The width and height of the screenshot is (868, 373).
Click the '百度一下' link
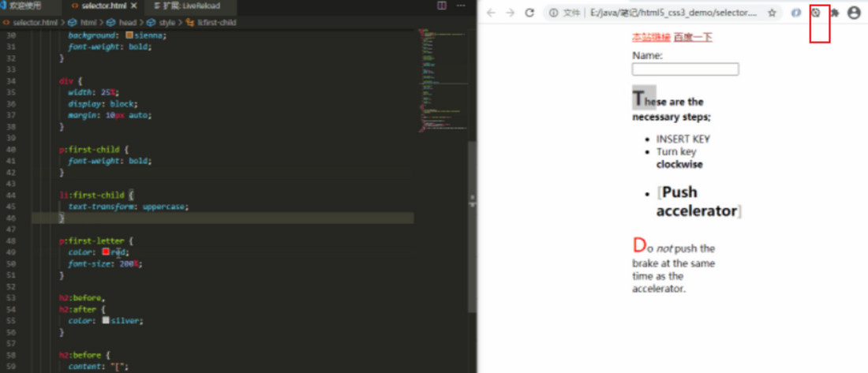[x=693, y=37]
